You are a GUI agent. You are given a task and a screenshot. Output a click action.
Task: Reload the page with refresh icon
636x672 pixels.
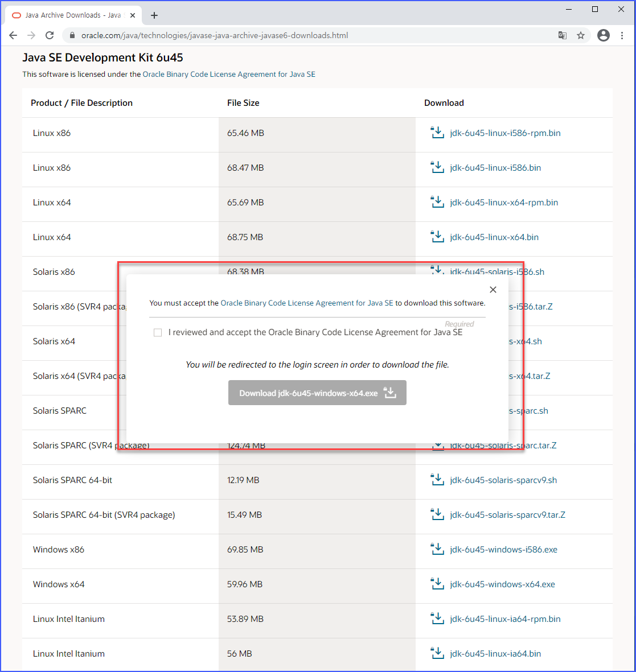click(x=50, y=36)
